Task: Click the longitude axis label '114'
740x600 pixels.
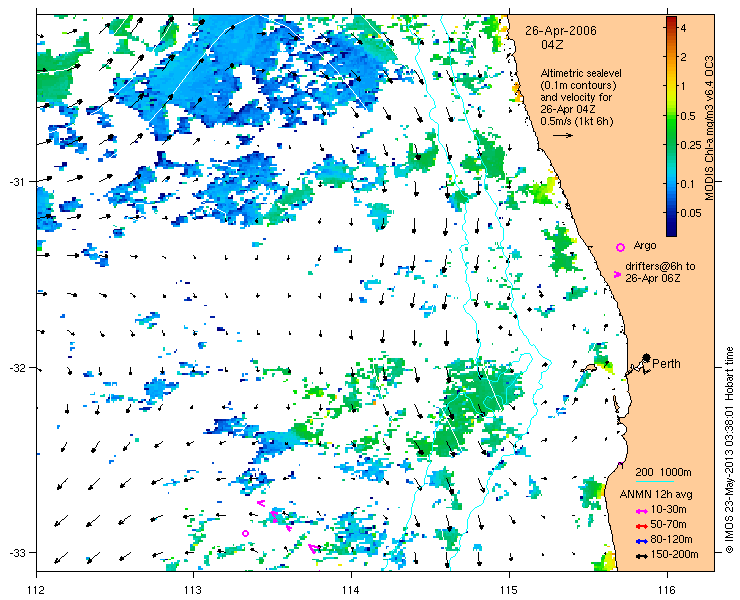Action: [351, 590]
